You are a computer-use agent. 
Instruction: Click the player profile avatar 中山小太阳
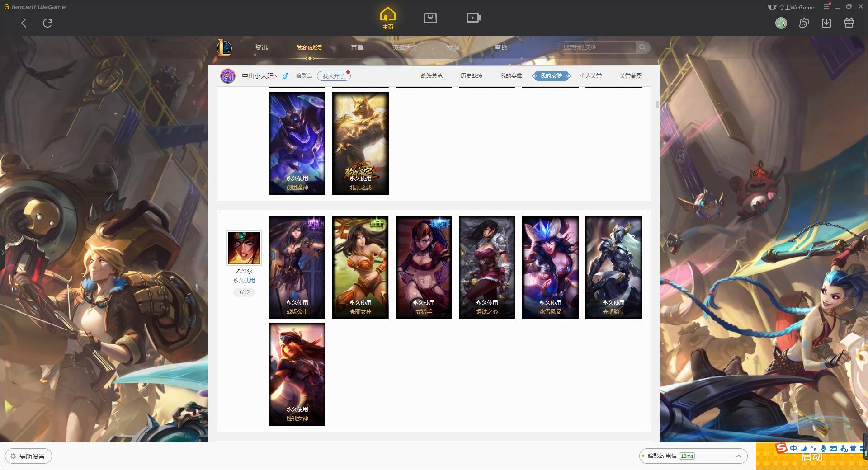pos(228,76)
